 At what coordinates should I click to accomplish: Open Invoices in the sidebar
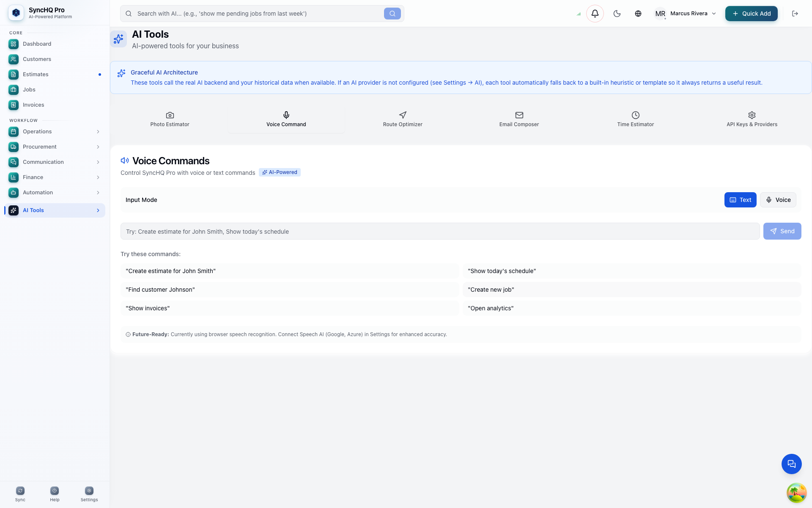point(55,105)
